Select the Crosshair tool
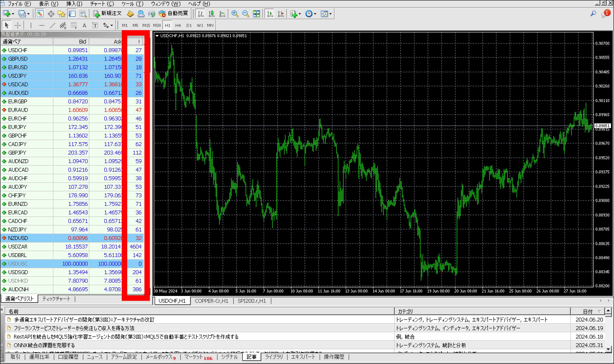 point(18,25)
